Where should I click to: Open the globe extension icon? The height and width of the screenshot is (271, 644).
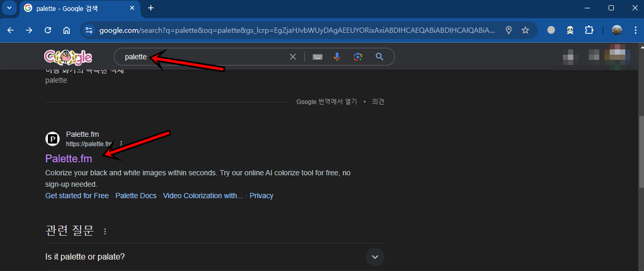click(x=551, y=30)
